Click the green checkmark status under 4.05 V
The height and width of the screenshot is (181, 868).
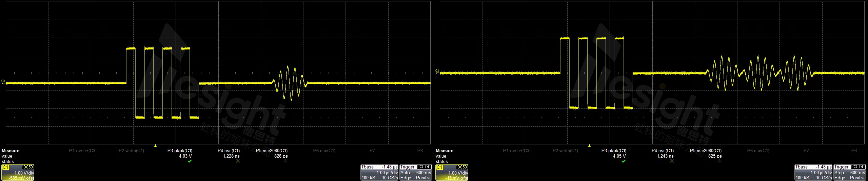pos(624,161)
